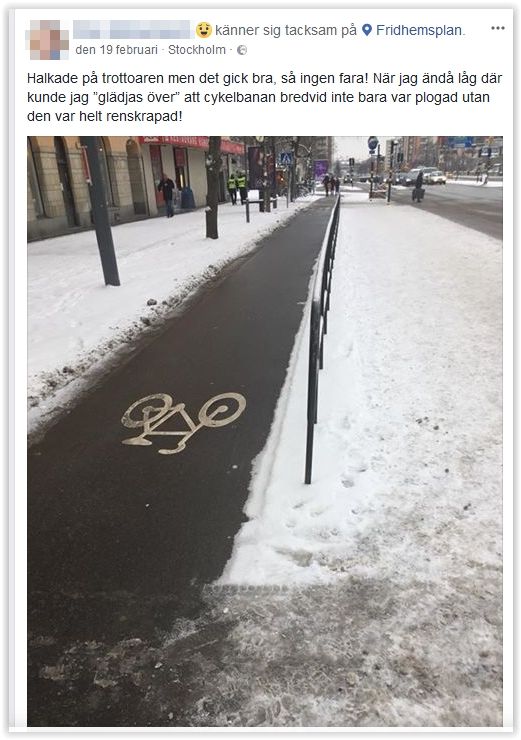Click the "känner sig tacksam på" text
Viewport: 521px width, 740px height.
click(286, 30)
